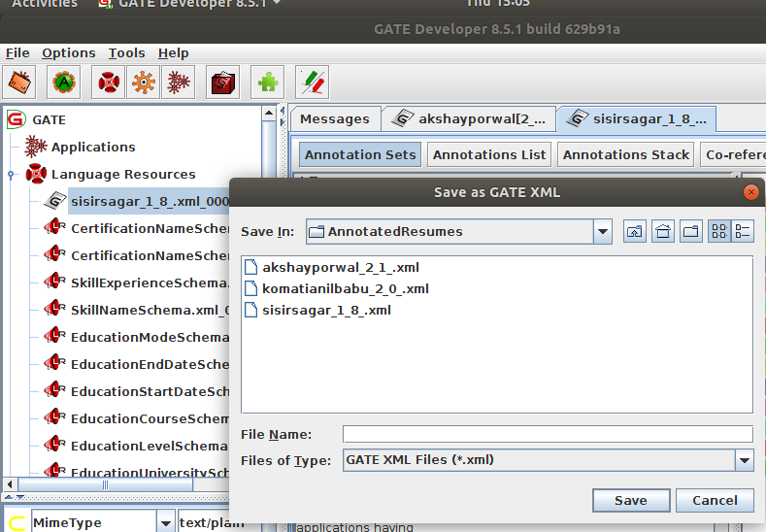The image size is (766, 532).
Task: Go up one folder level in dialog
Action: pyautogui.click(x=634, y=231)
